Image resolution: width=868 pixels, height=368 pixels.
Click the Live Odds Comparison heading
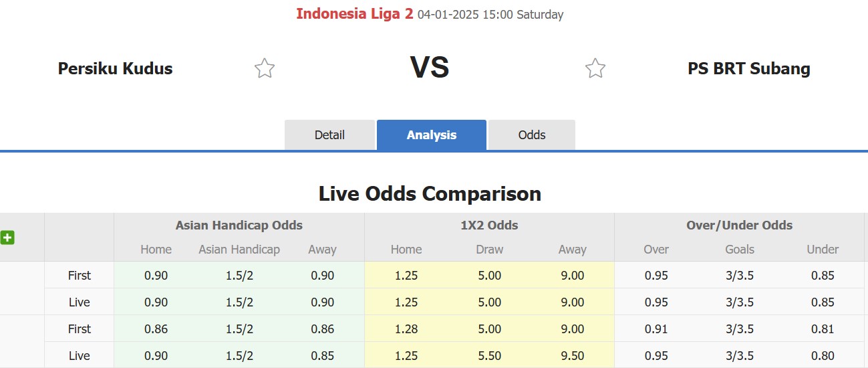430,194
